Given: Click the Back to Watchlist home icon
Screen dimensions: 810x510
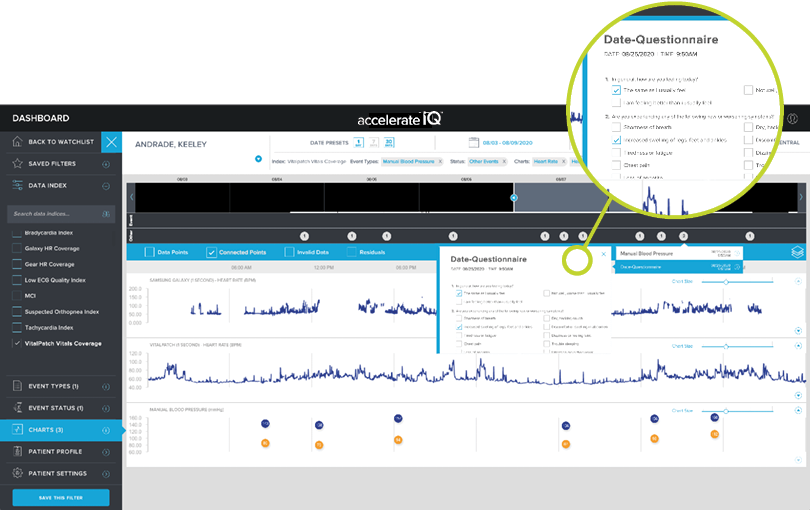Looking at the screenshot, I should [17, 141].
